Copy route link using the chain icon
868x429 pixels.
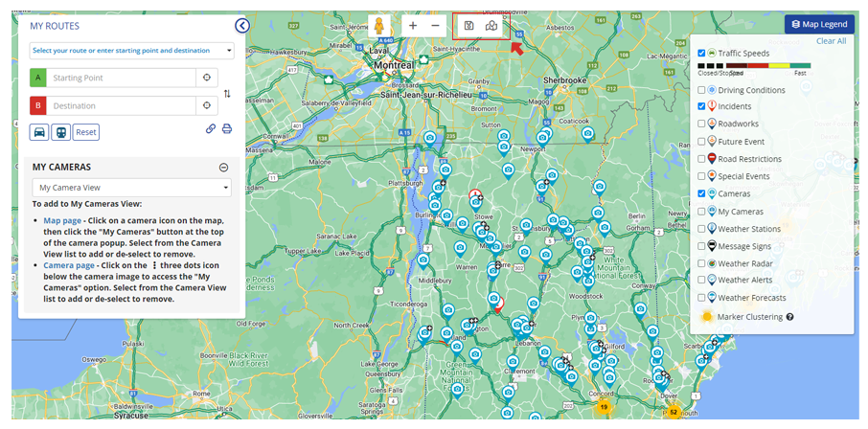tap(210, 129)
